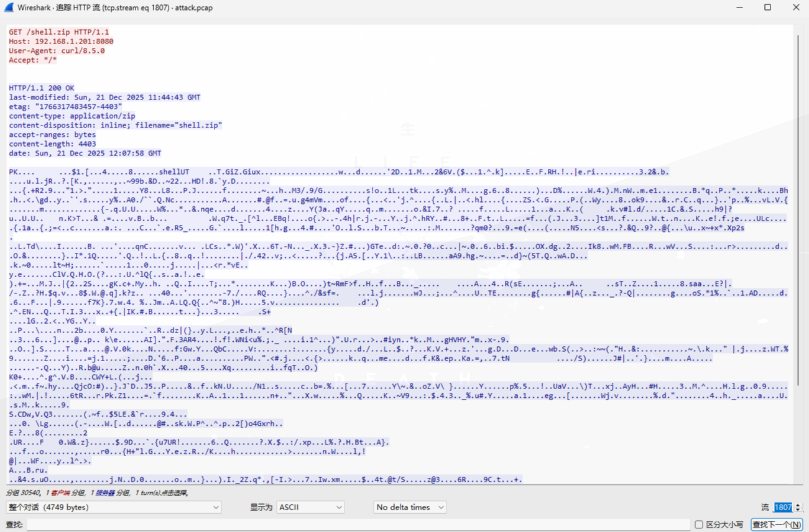The width and height of the screenshot is (809, 532).
Task: Close the Follow HTTP Stream window
Action: [795, 7]
